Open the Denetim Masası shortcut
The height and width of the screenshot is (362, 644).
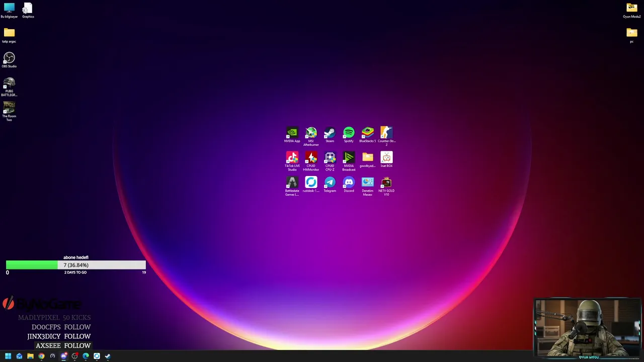(367, 187)
